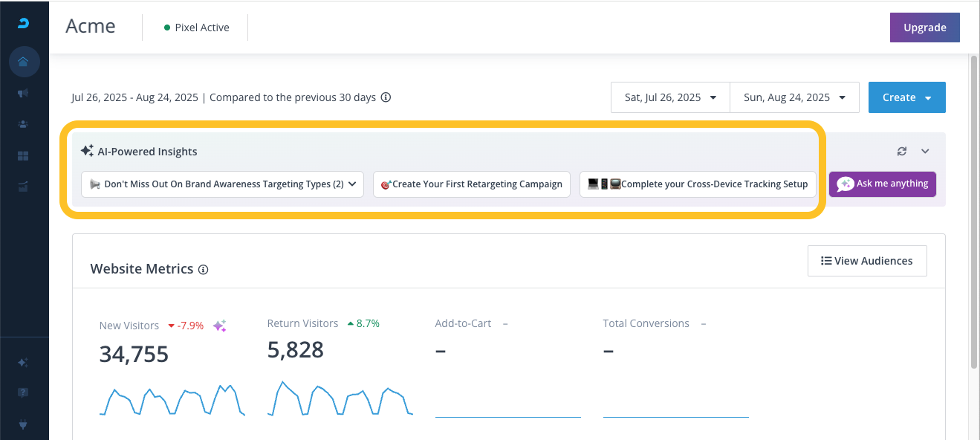Click the plug integrations sidebar icon
The height and width of the screenshot is (440, 980).
24,424
